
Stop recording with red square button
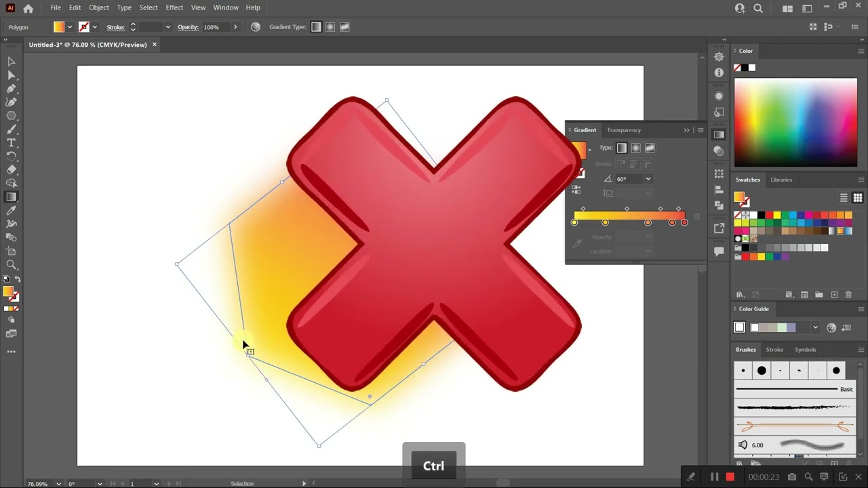coord(730,477)
